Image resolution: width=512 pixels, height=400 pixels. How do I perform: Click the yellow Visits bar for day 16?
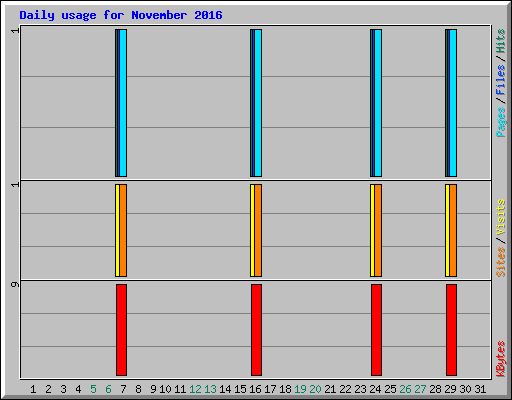pos(252,230)
